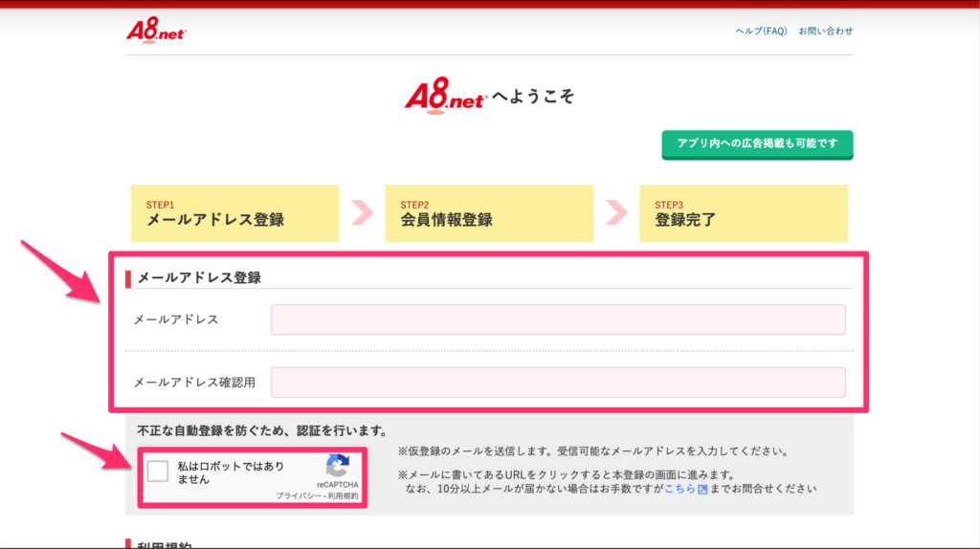The width and height of the screenshot is (980, 549).
Task: Select the STEP1 メールアドレス登録 step
Action: point(234,213)
